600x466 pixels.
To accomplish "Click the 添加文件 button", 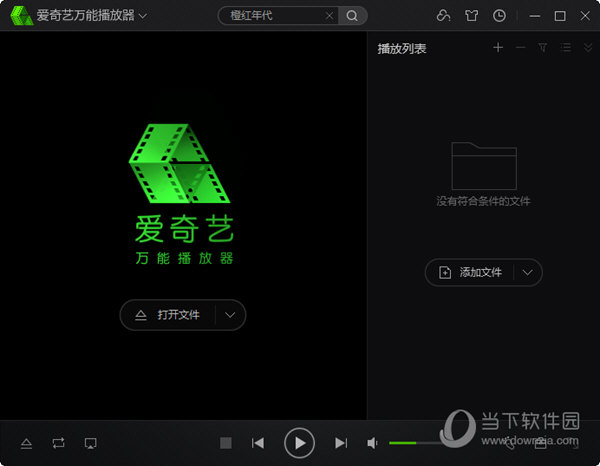I will tap(470, 272).
